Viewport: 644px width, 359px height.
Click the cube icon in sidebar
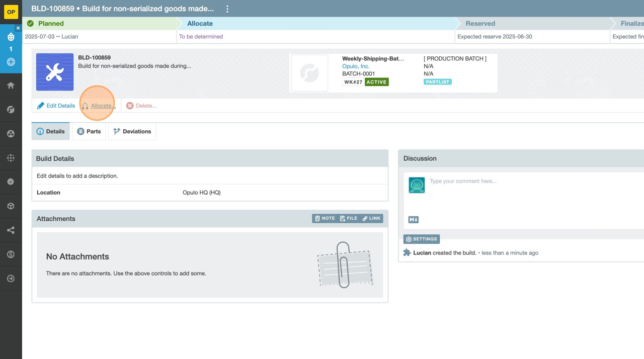(x=11, y=206)
